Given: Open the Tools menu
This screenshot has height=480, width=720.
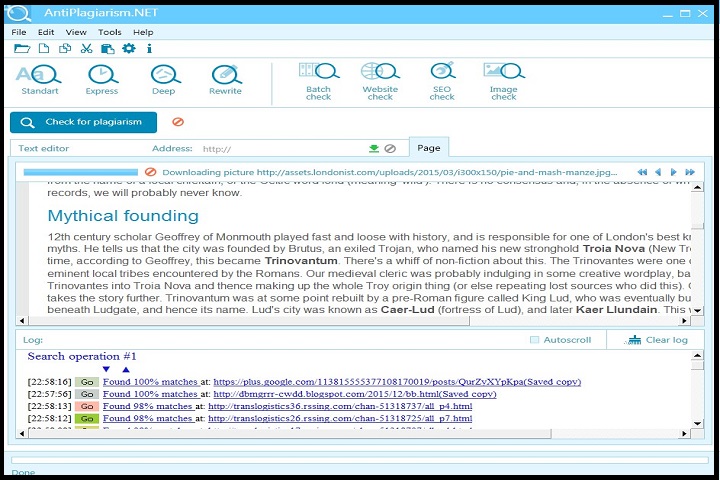Looking at the screenshot, I should coord(109,32).
